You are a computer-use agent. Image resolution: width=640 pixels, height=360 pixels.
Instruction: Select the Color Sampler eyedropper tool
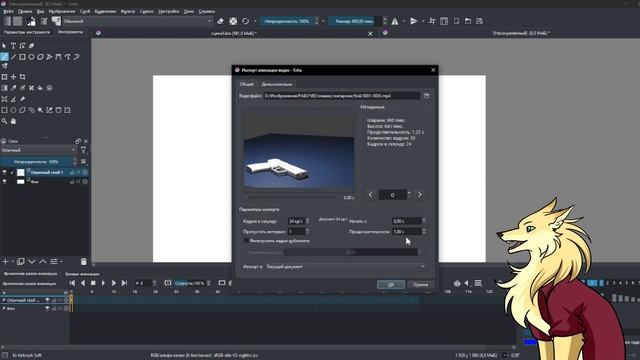(x=13, y=88)
